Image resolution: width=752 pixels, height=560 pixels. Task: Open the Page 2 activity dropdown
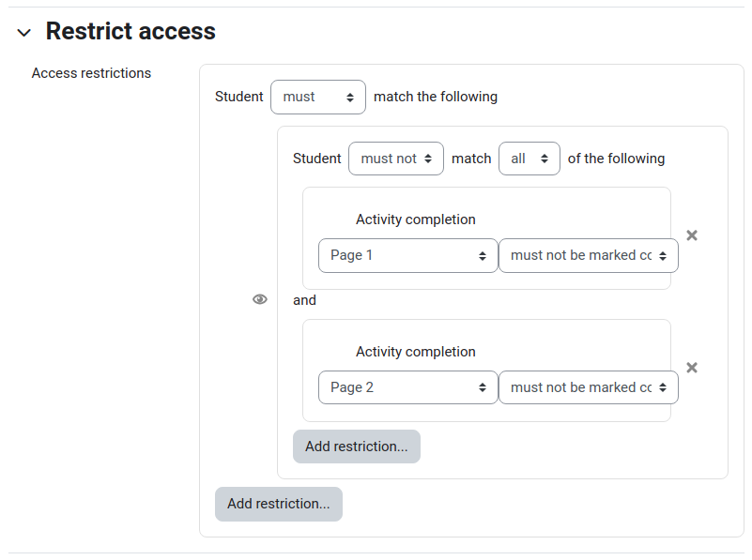point(408,387)
